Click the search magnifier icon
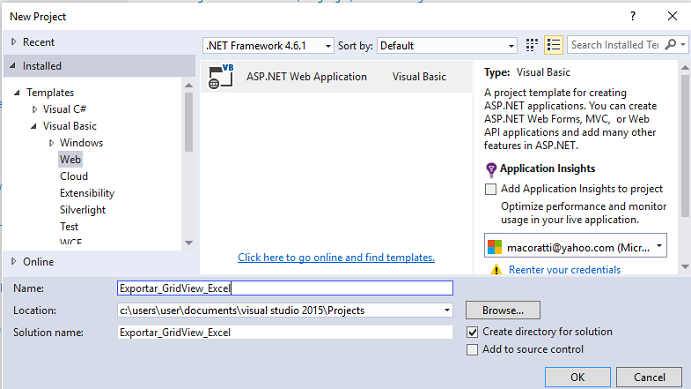This screenshot has width=691, height=389. coord(670,44)
